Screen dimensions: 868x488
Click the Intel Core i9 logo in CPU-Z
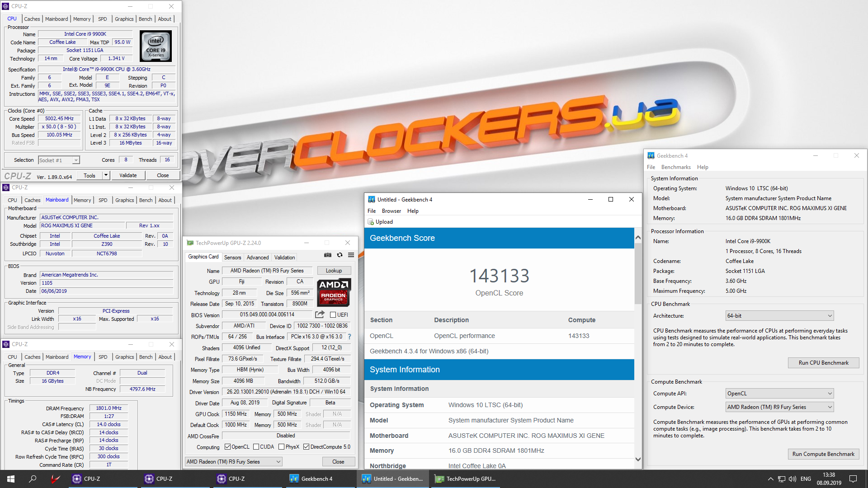[x=156, y=47]
